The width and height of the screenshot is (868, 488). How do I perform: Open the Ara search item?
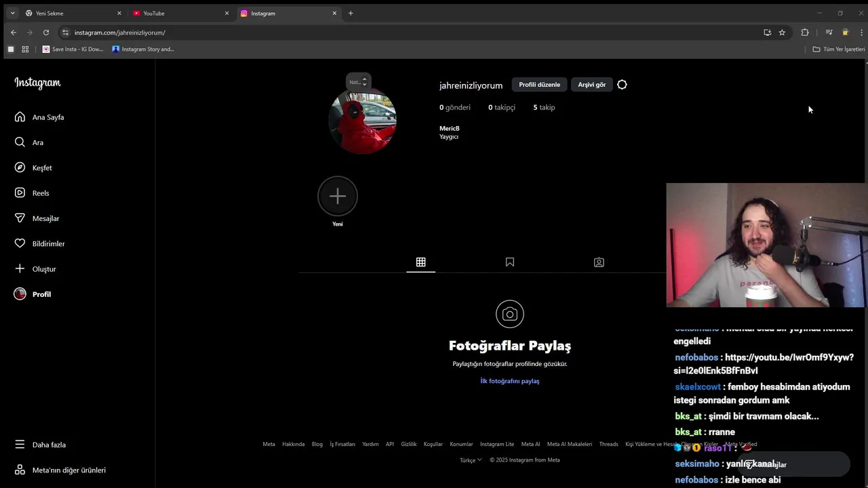[29, 142]
